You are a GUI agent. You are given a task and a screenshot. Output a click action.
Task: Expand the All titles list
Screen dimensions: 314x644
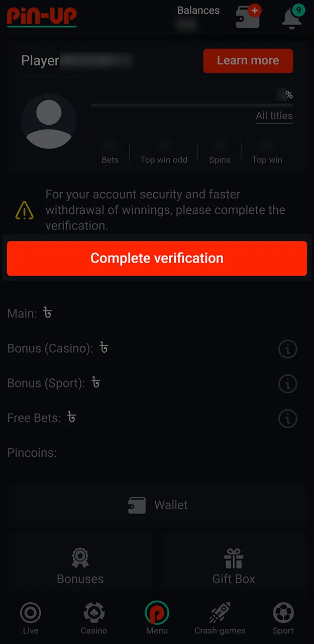click(274, 116)
